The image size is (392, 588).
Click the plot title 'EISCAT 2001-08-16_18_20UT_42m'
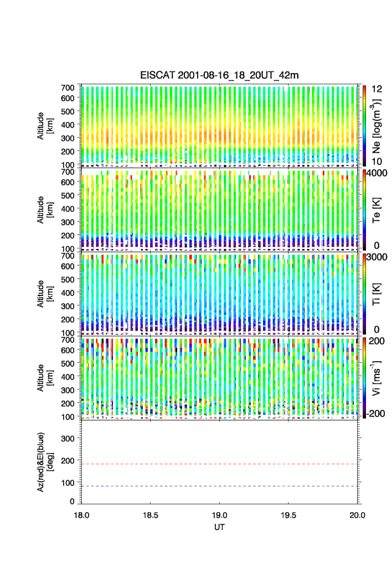pos(219,75)
